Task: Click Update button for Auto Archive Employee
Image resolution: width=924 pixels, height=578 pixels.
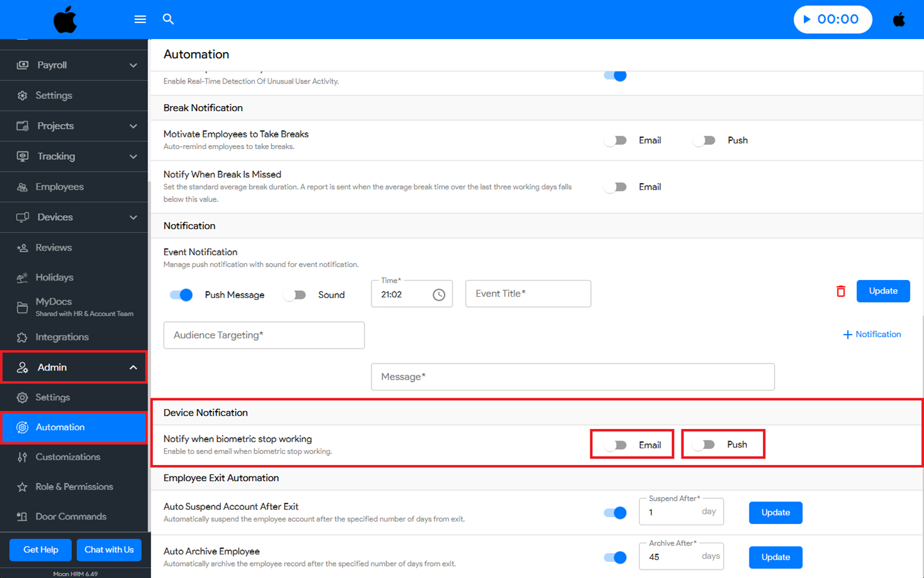Action: click(775, 557)
